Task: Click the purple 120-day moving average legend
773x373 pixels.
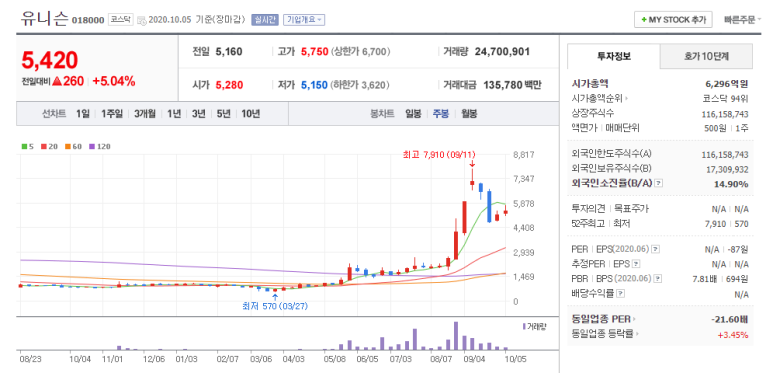Action: tap(100, 146)
